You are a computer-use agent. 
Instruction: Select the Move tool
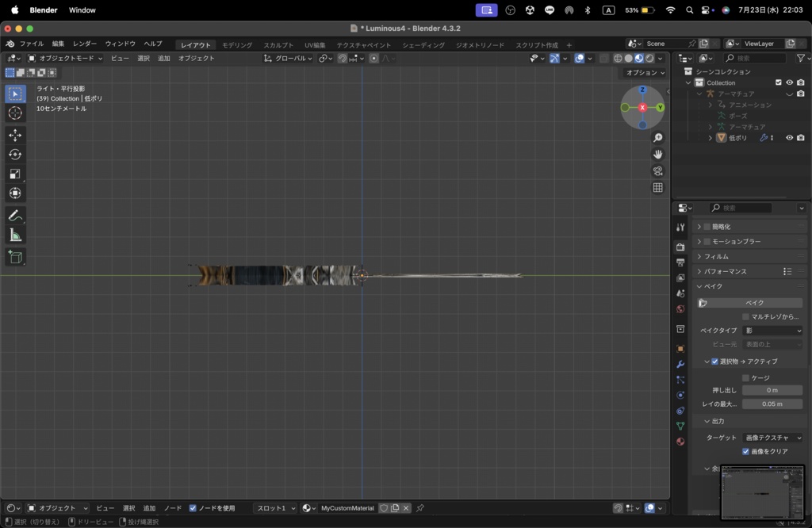tap(15, 135)
